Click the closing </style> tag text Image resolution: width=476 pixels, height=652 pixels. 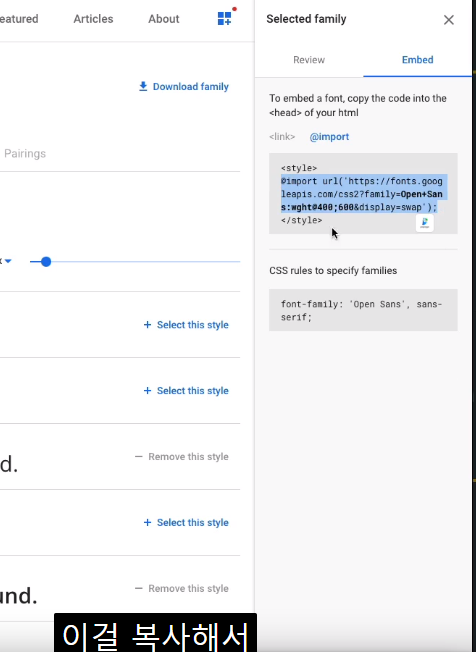point(301,220)
